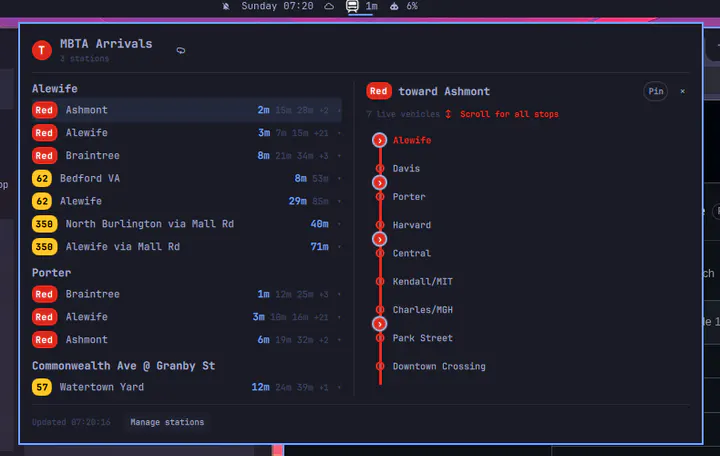Viewport: 720px width, 456px height.
Task: Click the 40m arrival time
Action: 319,224
